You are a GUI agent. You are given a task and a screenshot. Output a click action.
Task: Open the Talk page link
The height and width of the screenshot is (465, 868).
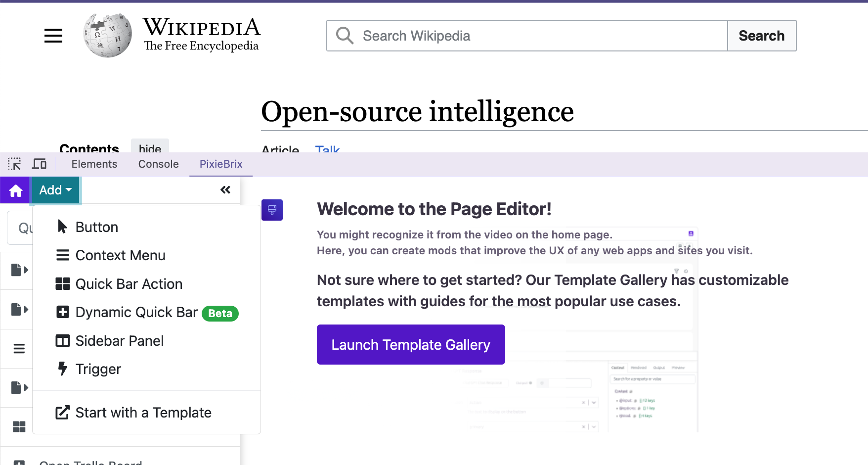pyautogui.click(x=327, y=149)
